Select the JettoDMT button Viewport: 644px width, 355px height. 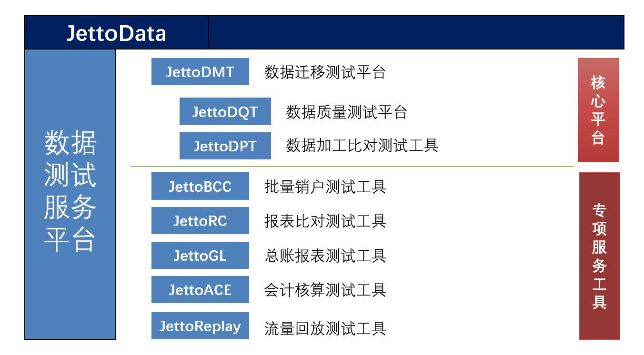coord(200,72)
